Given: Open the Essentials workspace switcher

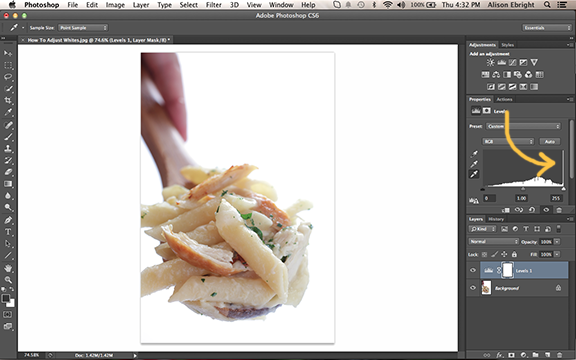Looking at the screenshot, I should pos(547,28).
